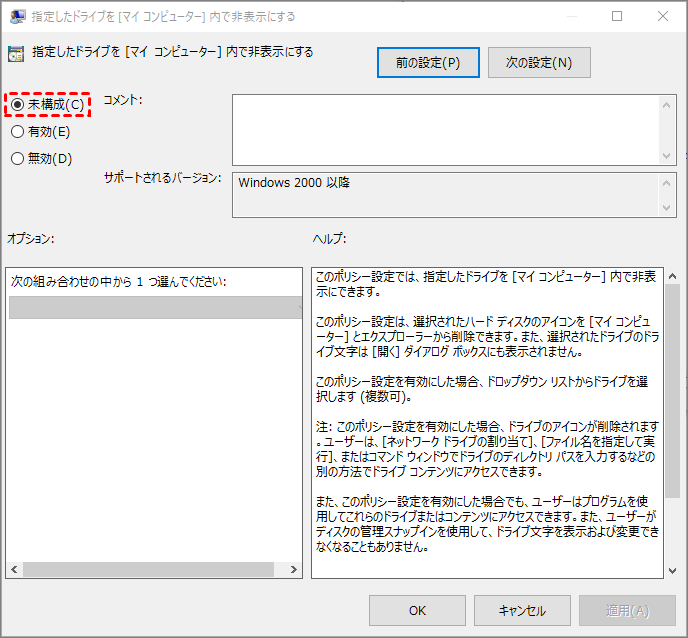Click the title bar system icon
Image resolution: width=688 pixels, height=638 pixels.
click(17, 16)
